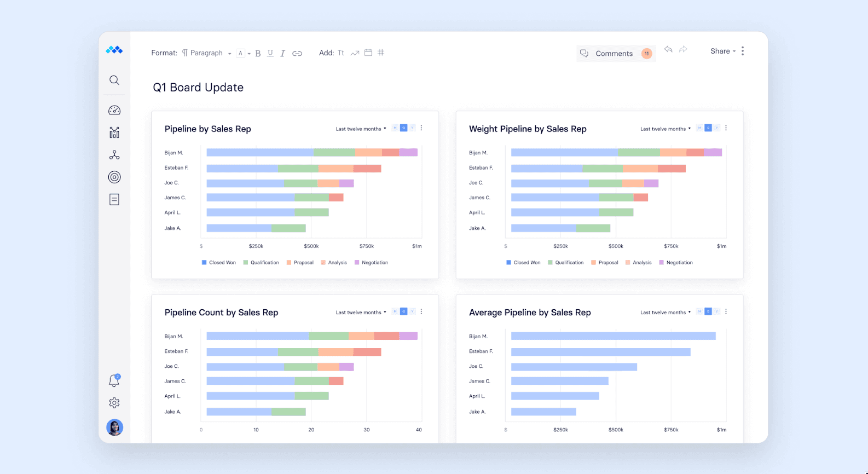Select quarterly (Q) on Pipeline Count chart

pyautogui.click(x=404, y=311)
